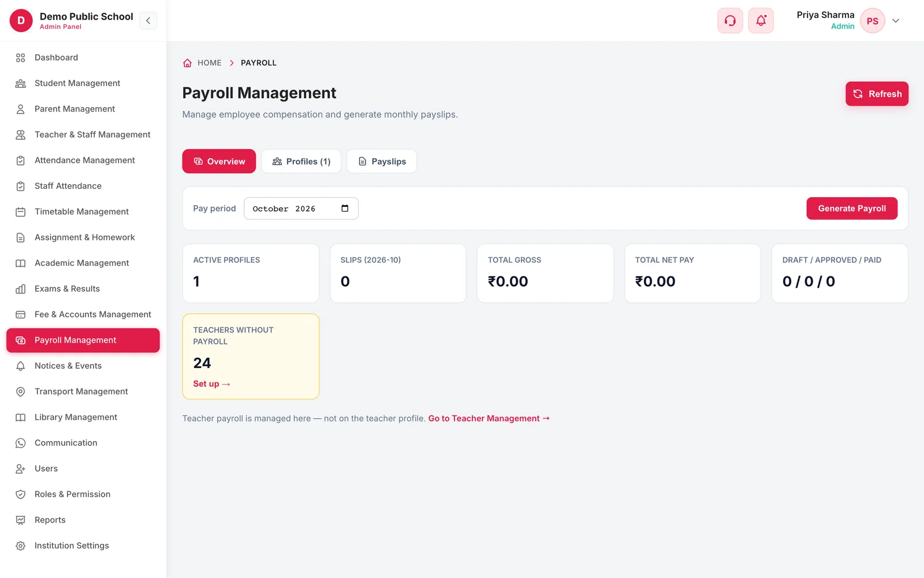Open the support headset icon

point(730,21)
